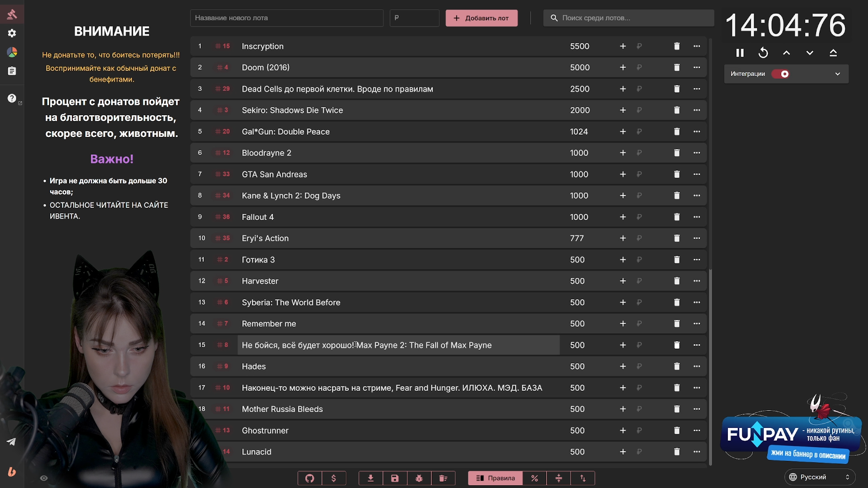Click the Добавить лот button
Viewport: 868px width, 488px height.
[481, 18]
